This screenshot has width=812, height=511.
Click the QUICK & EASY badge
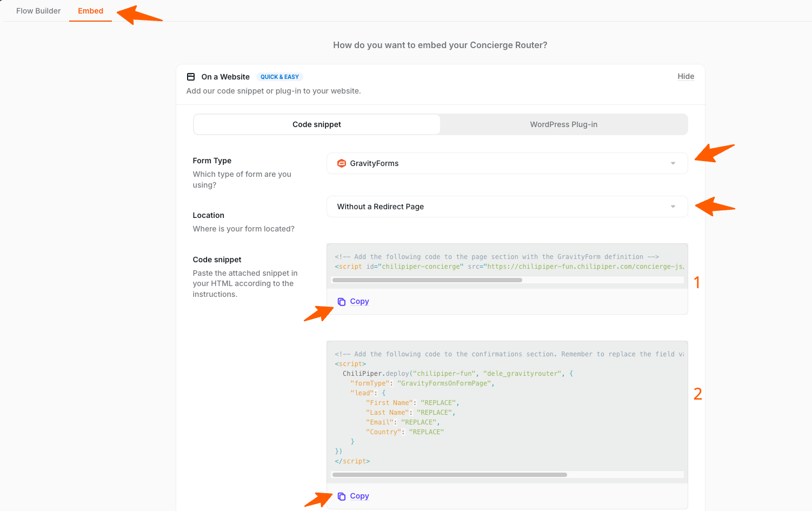click(279, 77)
